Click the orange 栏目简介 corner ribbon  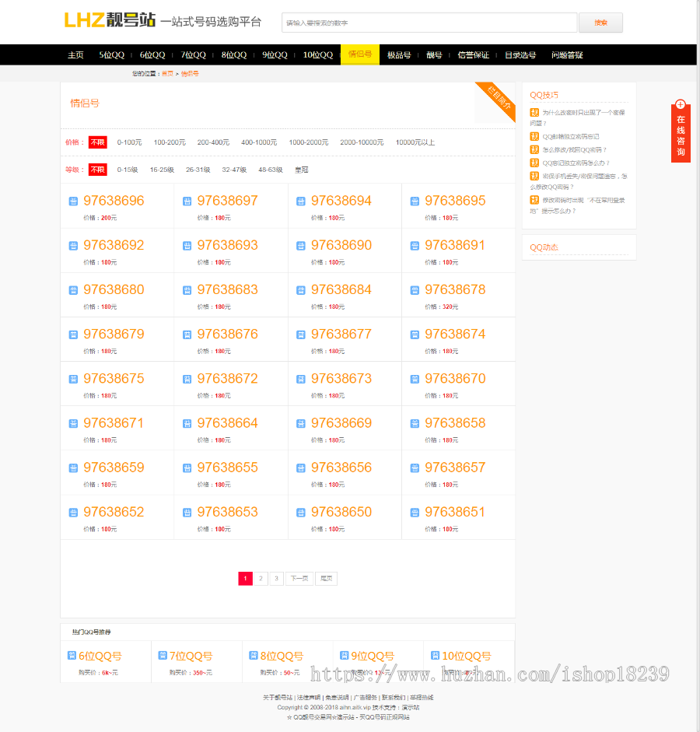(x=499, y=100)
